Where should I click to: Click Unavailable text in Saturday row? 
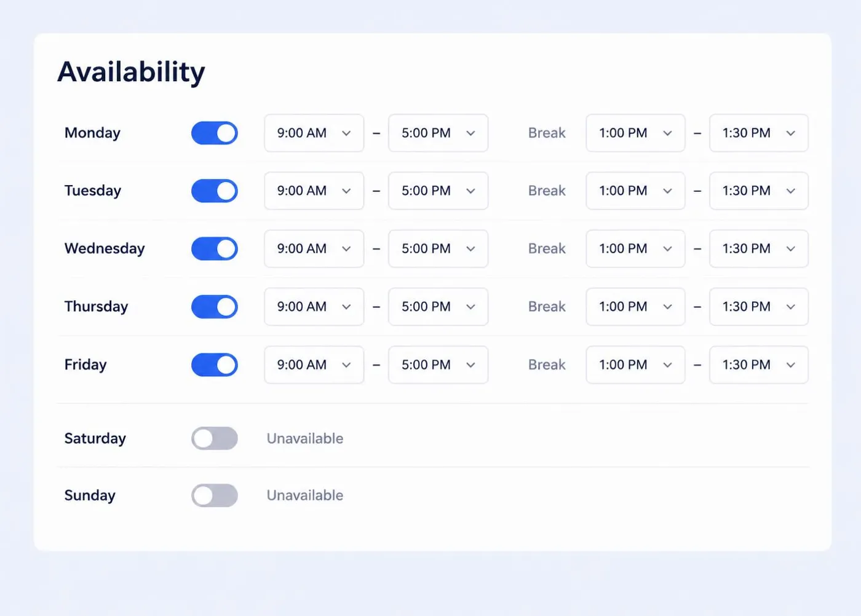[x=305, y=438]
